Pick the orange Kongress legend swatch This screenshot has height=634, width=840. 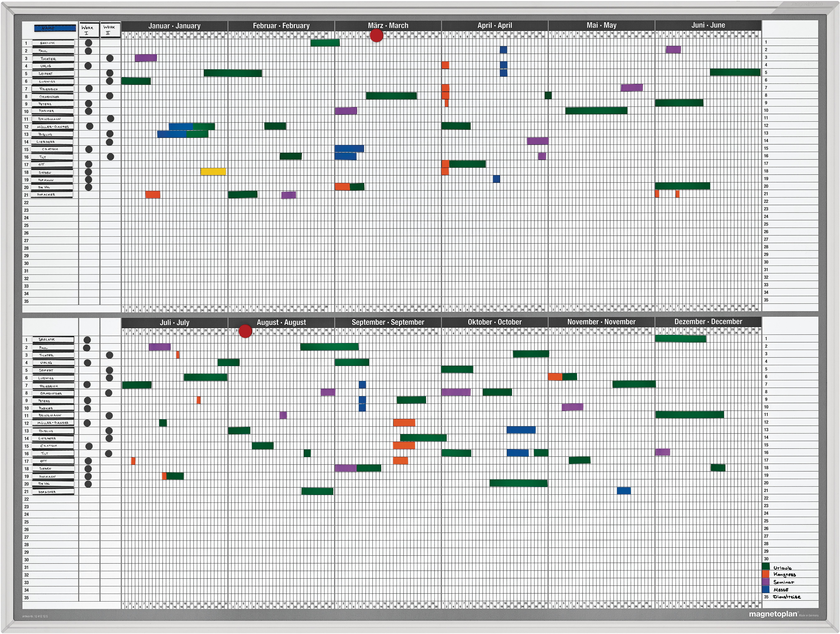click(766, 574)
